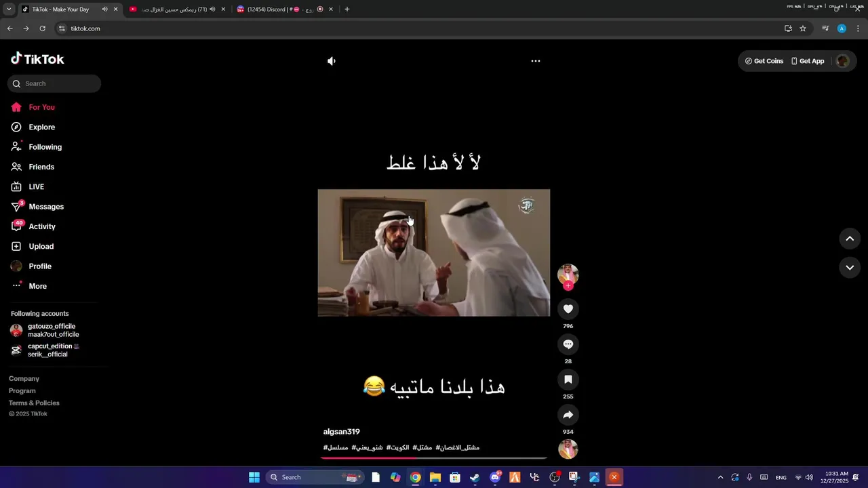Open the video three-dots options menu
The image size is (868, 488).
(536, 61)
